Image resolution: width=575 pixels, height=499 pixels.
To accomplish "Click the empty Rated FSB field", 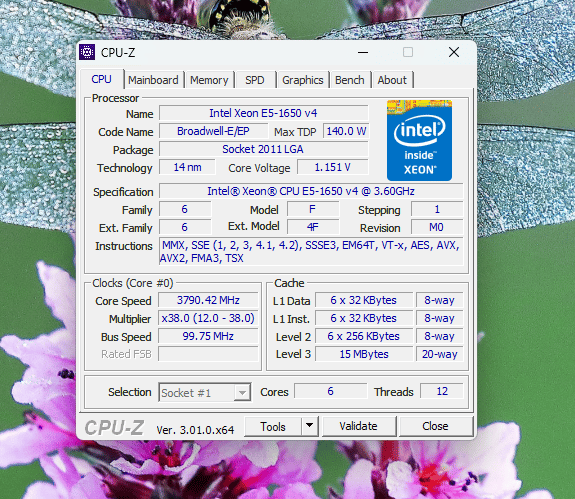I will (x=208, y=354).
